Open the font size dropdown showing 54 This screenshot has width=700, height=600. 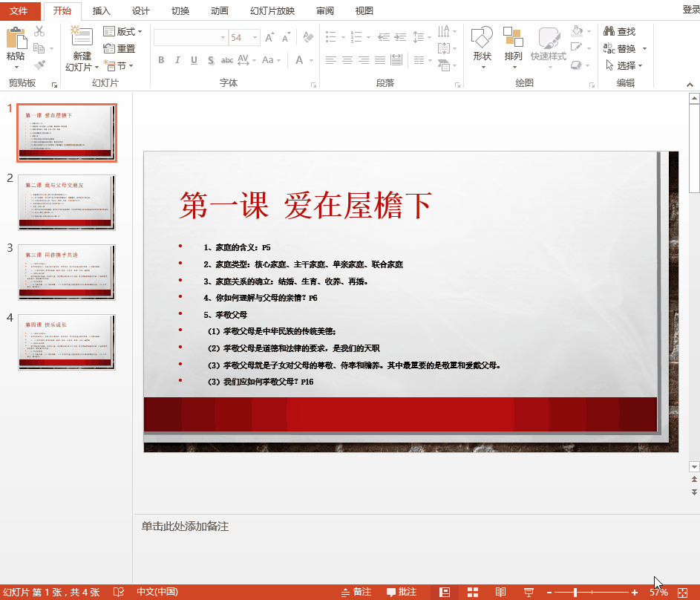(255, 37)
